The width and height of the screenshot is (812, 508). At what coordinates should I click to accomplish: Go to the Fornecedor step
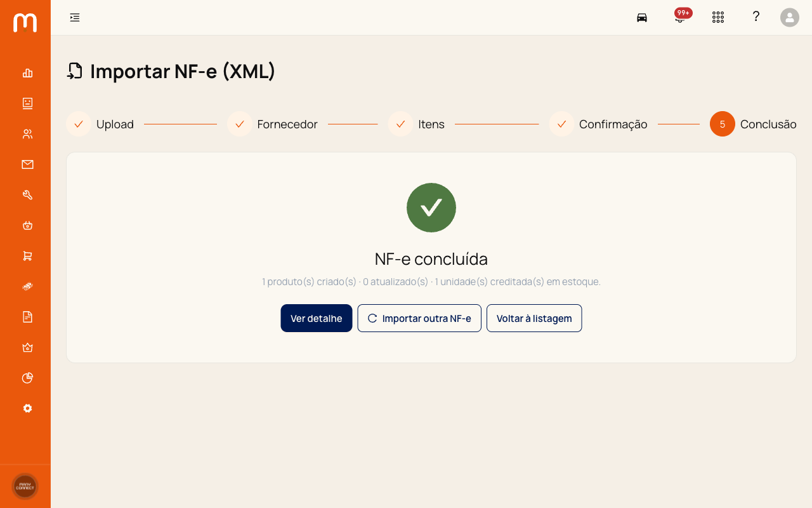click(273, 124)
